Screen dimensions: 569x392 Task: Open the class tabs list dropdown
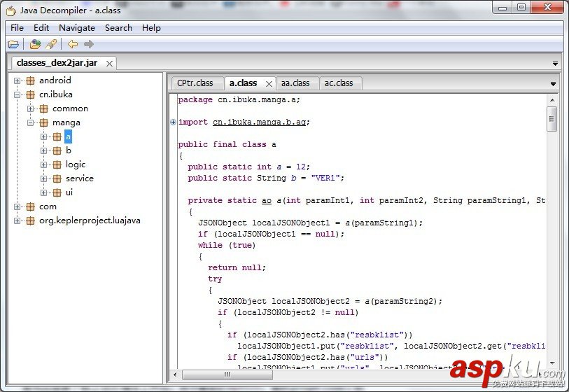[553, 84]
